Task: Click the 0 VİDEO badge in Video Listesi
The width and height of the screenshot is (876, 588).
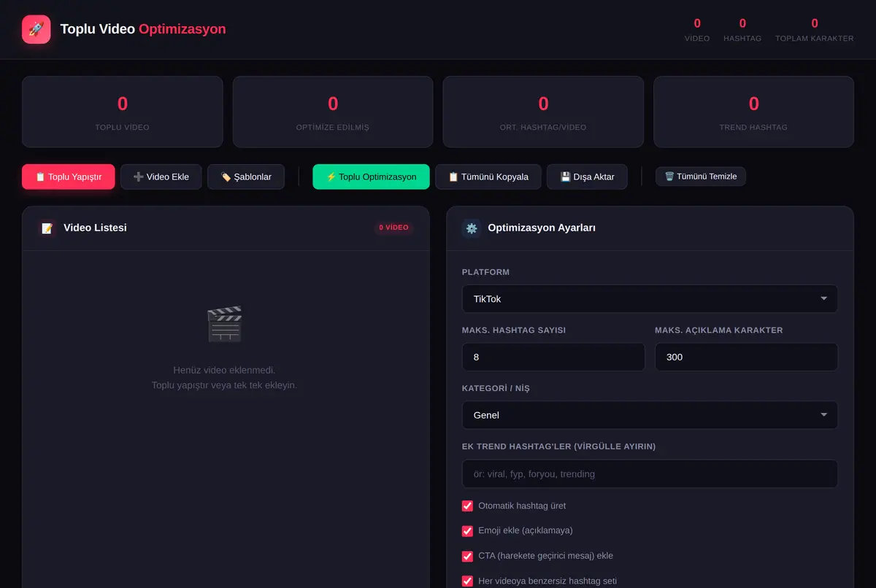Action: (x=393, y=228)
